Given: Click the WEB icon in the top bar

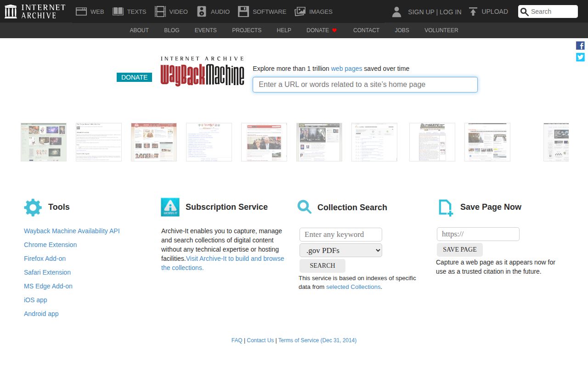Looking at the screenshot, I should (x=81, y=11).
